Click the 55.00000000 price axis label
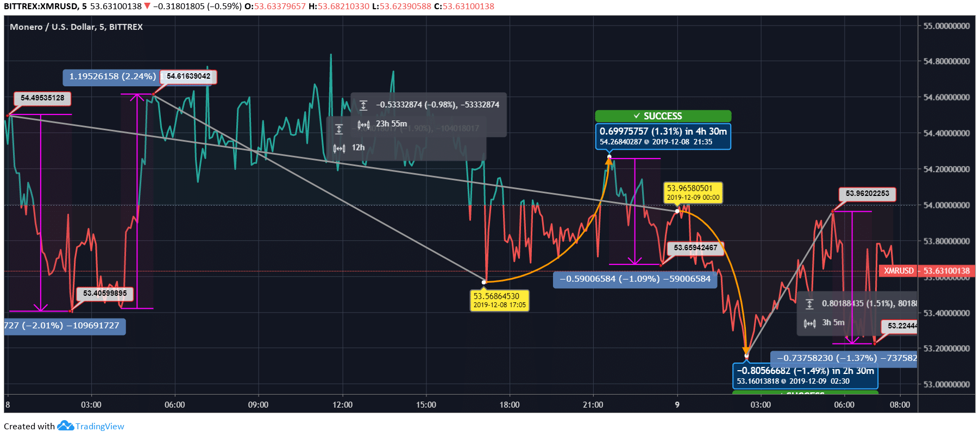The width and height of the screenshot is (980, 438). coord(947,26)
